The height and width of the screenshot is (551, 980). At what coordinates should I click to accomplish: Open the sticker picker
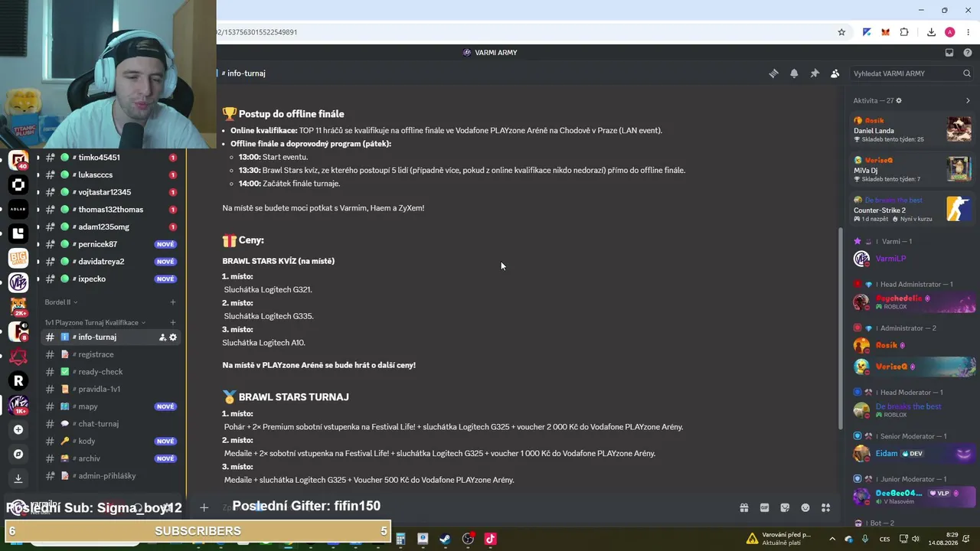click(785, 507)
